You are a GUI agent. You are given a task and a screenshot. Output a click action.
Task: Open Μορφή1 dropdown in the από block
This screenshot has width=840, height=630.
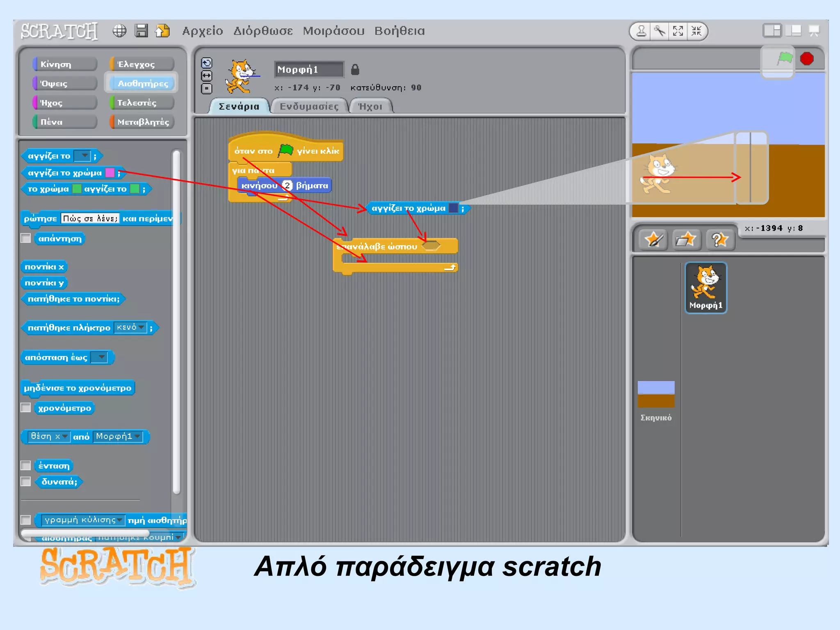(118, 436)
